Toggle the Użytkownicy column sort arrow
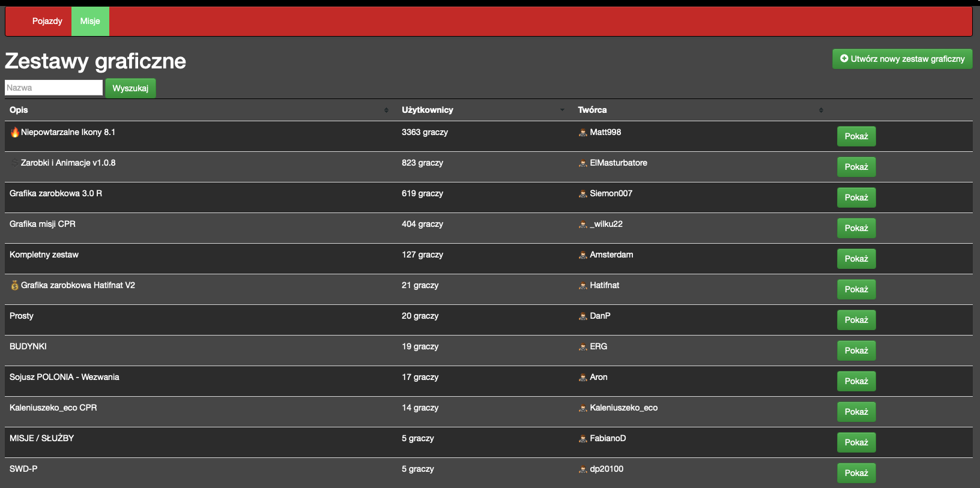 point(562,110)
